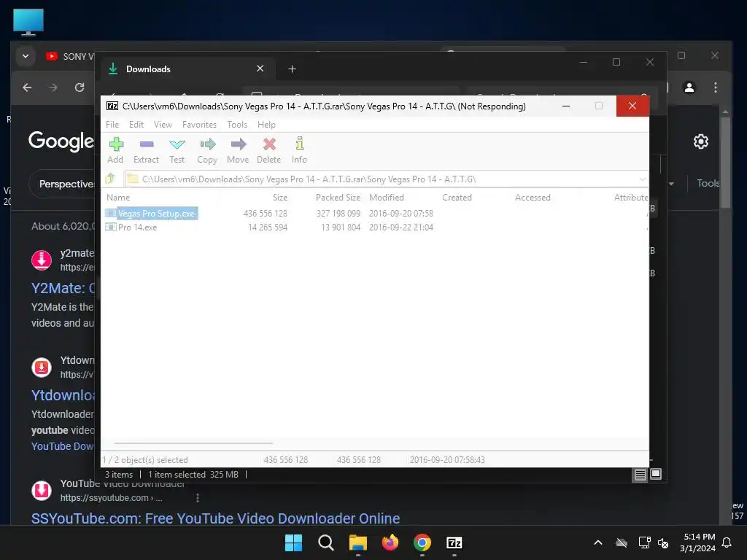Sort by Packed Size column header
This screenshot has width=747, height=560.
(338, 197)
